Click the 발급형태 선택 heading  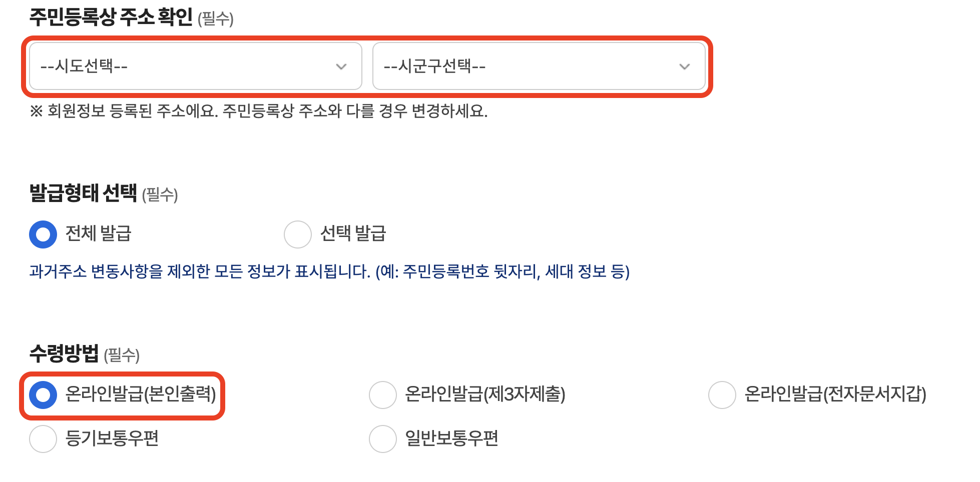84,195
